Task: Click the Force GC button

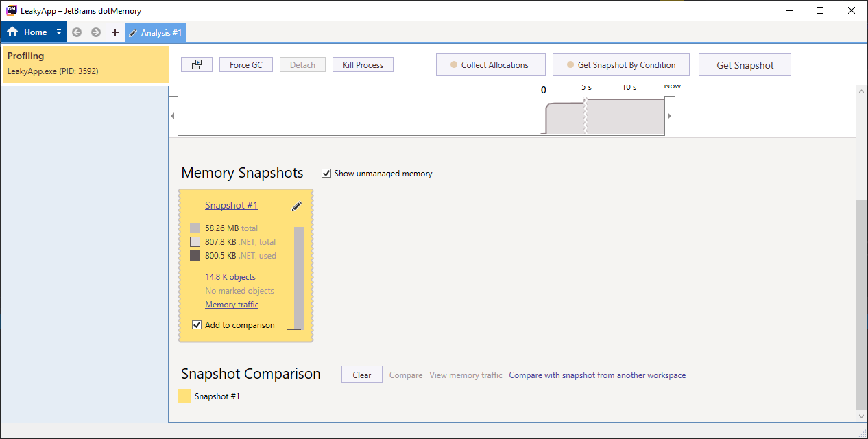Action: [x=246, y=64]
